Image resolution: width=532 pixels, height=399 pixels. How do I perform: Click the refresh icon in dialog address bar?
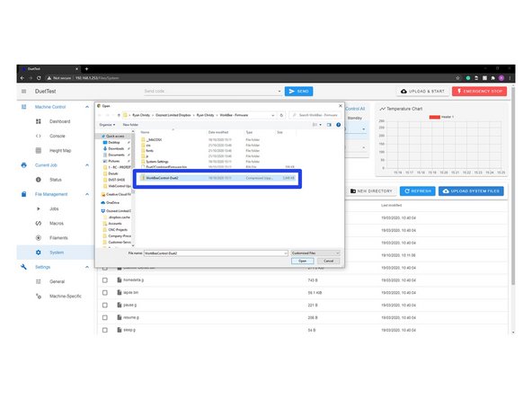tap(281, 115)
